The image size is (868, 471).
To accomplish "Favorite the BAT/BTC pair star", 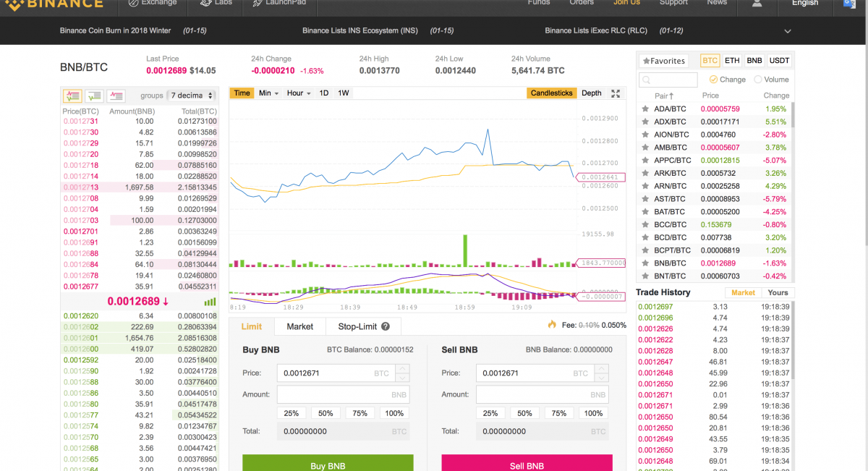I will pyautogui.click(x=645, y=212).
